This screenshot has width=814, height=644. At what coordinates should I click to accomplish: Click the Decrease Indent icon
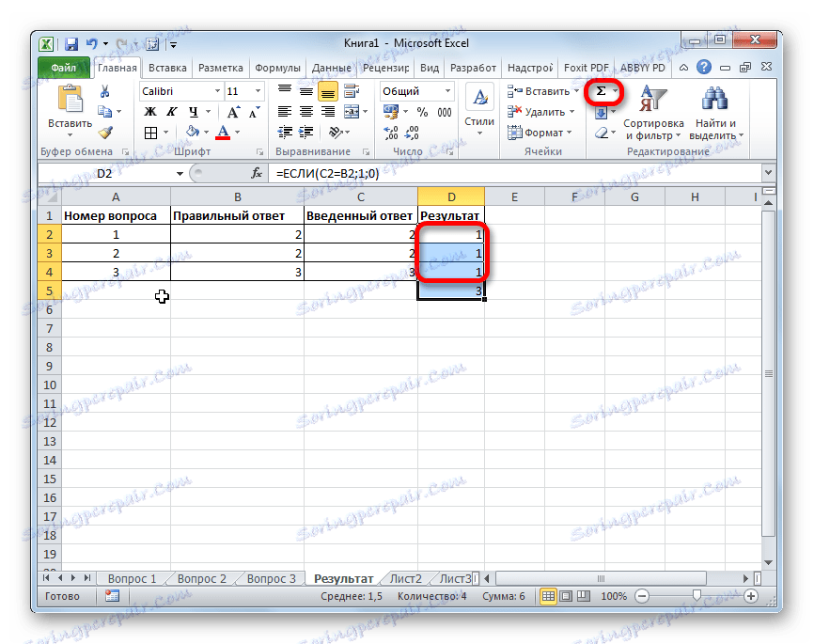click(285, 133)
